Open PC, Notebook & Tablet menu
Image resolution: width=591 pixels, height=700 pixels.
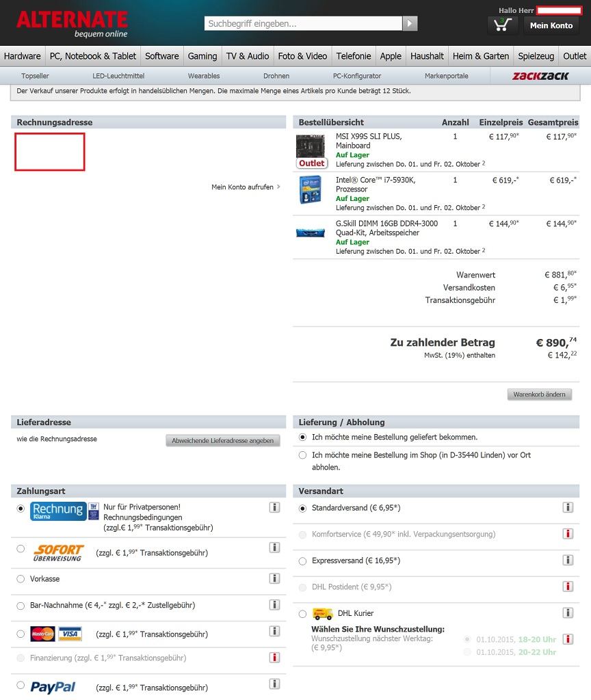93,56
